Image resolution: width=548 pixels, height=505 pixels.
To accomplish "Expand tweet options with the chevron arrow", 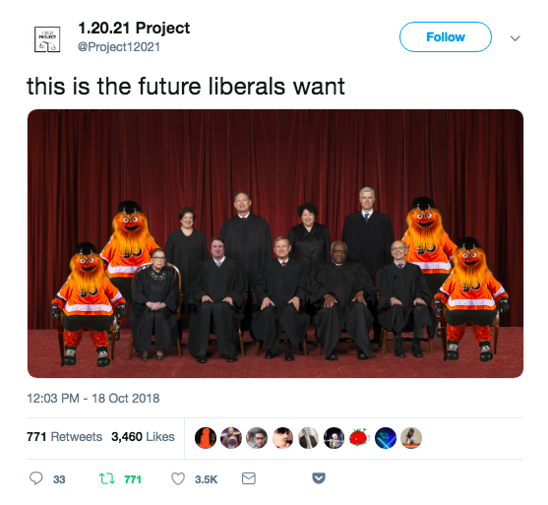I will click(515, 38).
